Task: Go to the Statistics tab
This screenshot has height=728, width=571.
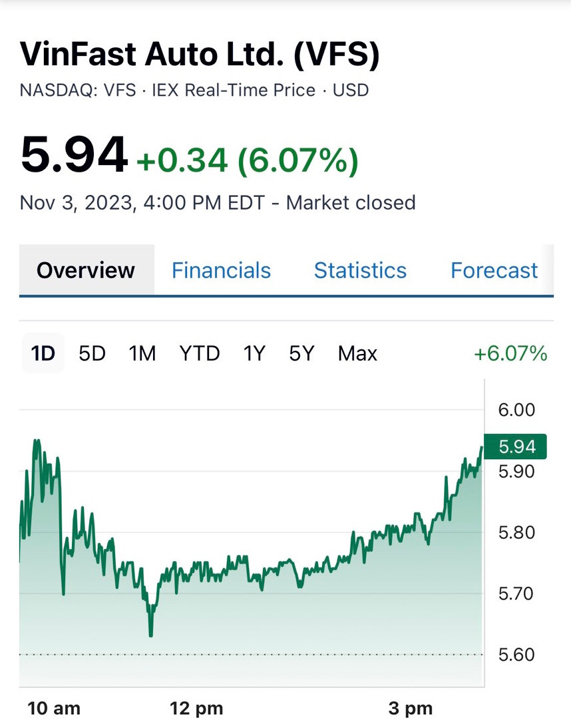Action: 360,270
